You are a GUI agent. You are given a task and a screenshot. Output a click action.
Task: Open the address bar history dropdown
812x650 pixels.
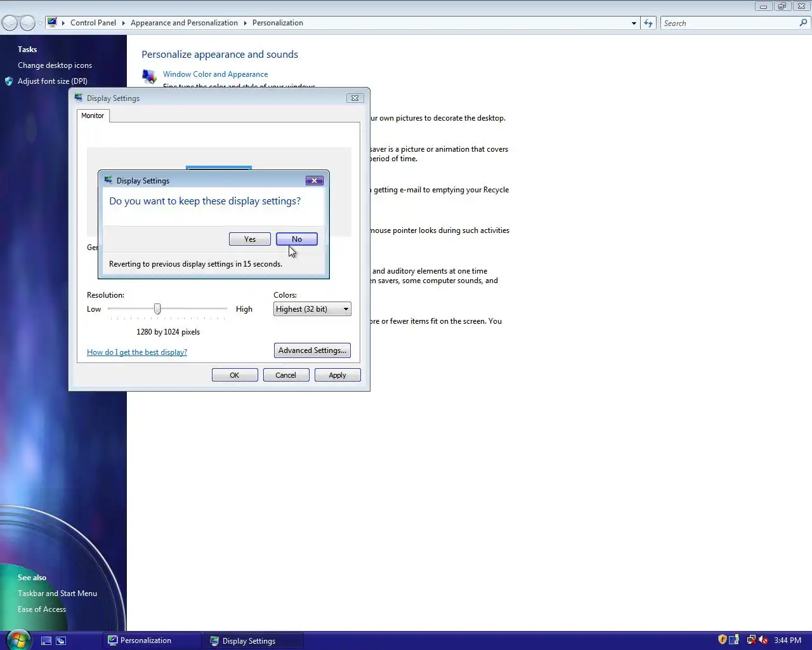tap(634, 23)
